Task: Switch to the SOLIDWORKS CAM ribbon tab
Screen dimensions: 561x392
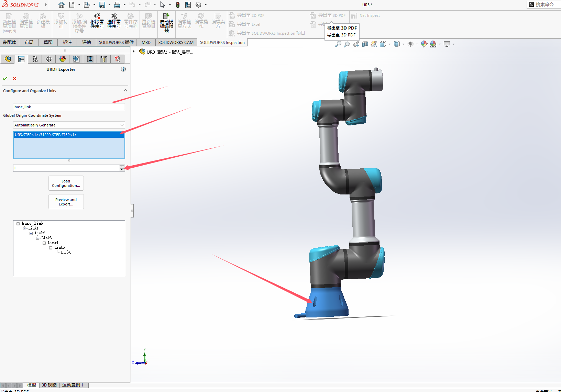Action: click(x=176, y=42)
